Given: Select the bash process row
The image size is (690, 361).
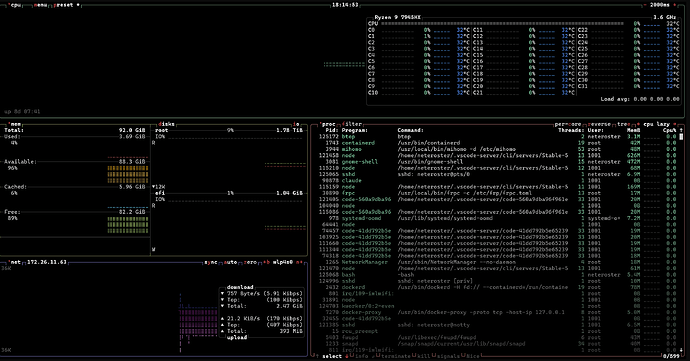Looking at the screenshot, I should click(497, 274).
